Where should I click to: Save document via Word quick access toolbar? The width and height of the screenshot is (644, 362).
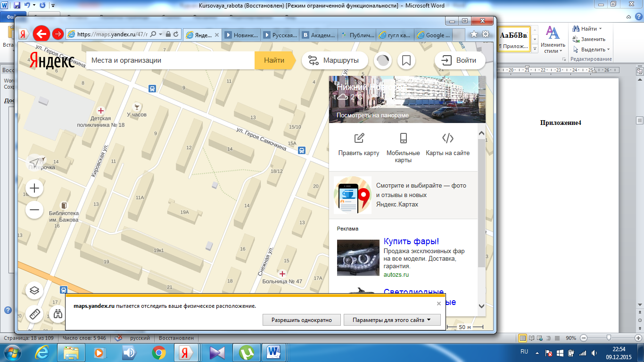pyautogui.click(x=17, y=5)
